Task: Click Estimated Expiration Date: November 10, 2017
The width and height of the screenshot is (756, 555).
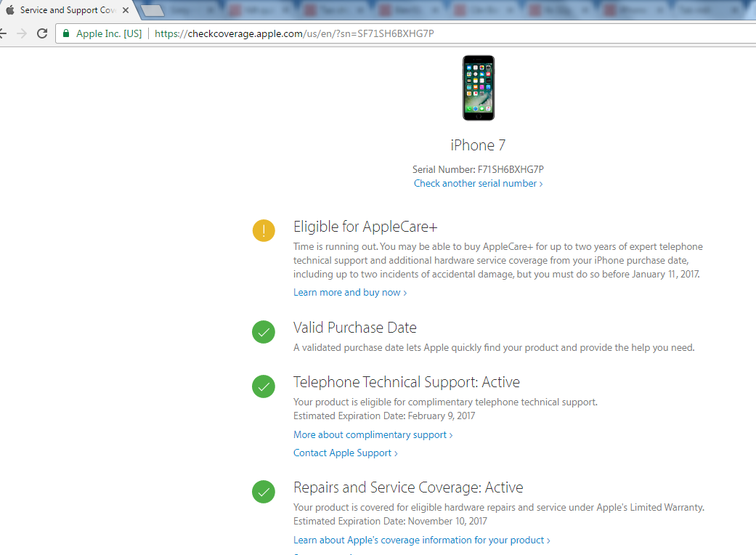Action: (x=390, y=522)
